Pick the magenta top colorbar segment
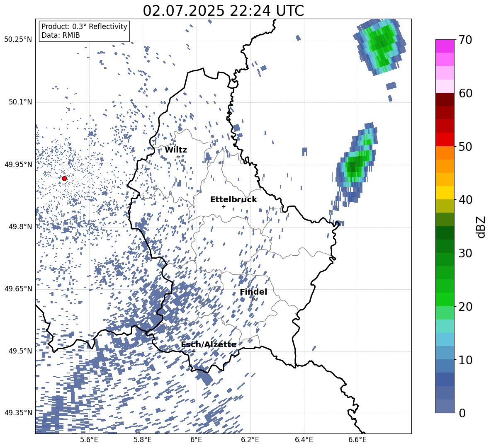491x448 pixels. point(445,46)
